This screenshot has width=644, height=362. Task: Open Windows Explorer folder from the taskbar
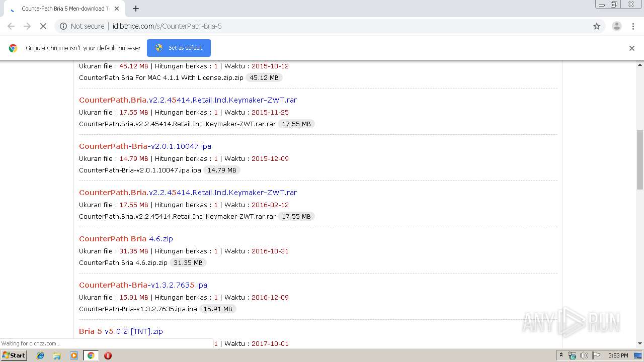pyautogui.click(x=57, y=355)
